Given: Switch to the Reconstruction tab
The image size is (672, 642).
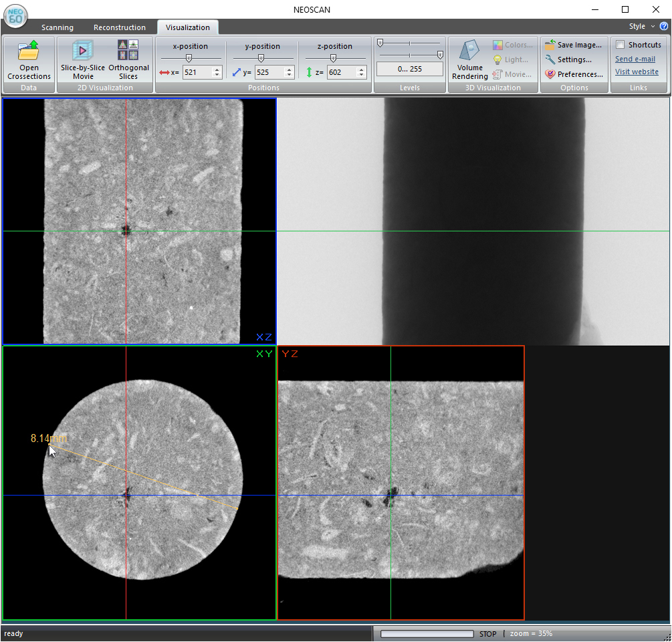Looking at the screenshot, I should click(x=120, y=27).
